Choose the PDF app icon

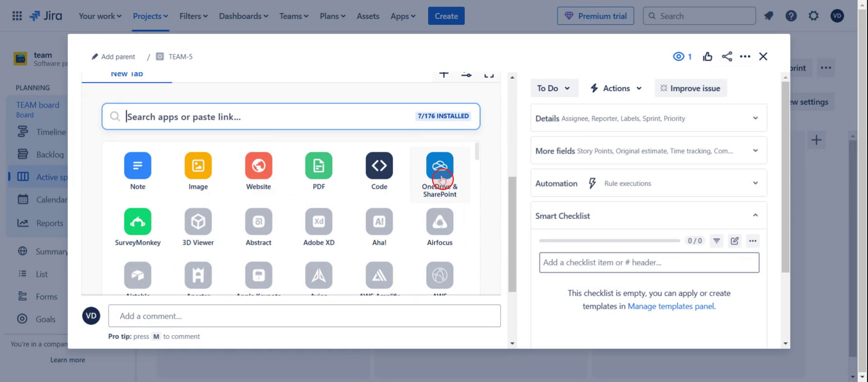[x=318, y=165]
